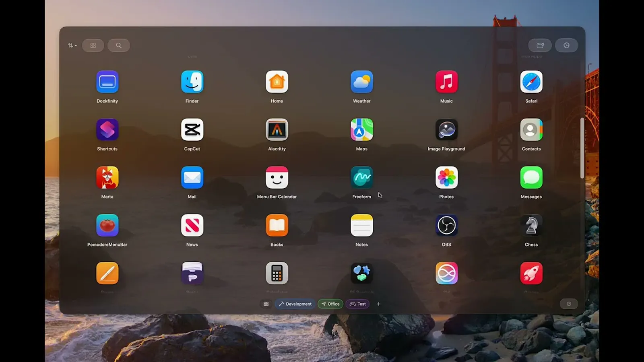Open the SF Symbols app icon
This screenshot has width=644, height=362.
point(362,274)
